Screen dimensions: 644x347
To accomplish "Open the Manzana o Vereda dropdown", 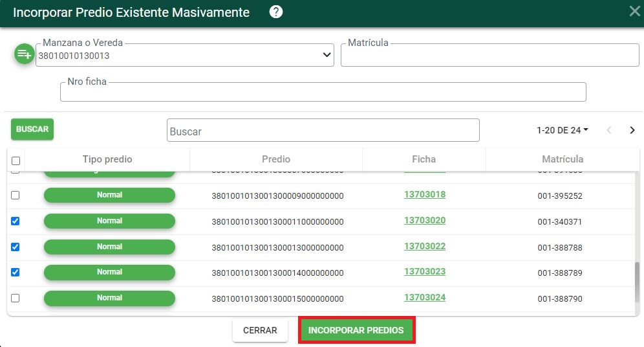I will pos(327,56).
